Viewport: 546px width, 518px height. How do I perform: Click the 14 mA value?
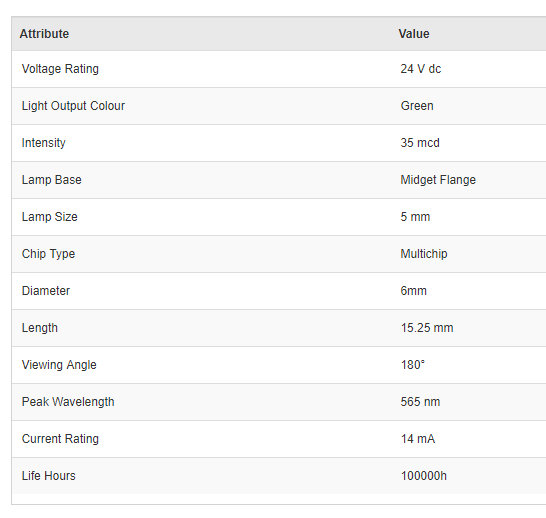pyautogui.click(x=418, y=439)
